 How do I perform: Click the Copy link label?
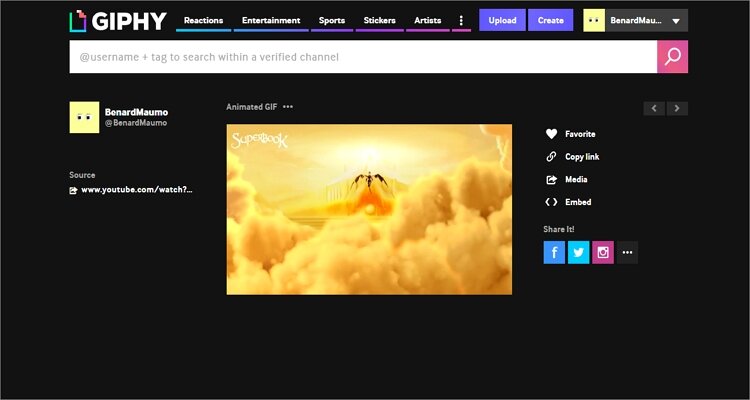click(582, 156)
